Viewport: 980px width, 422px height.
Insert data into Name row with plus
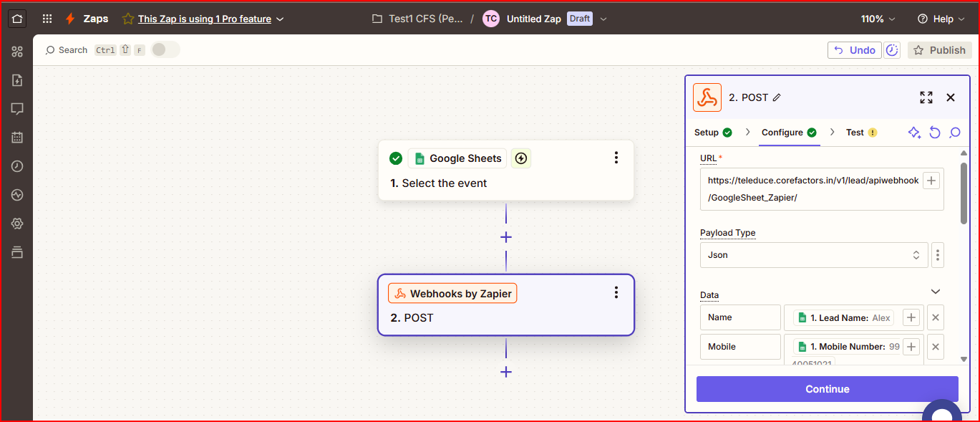tap(911, 317)
